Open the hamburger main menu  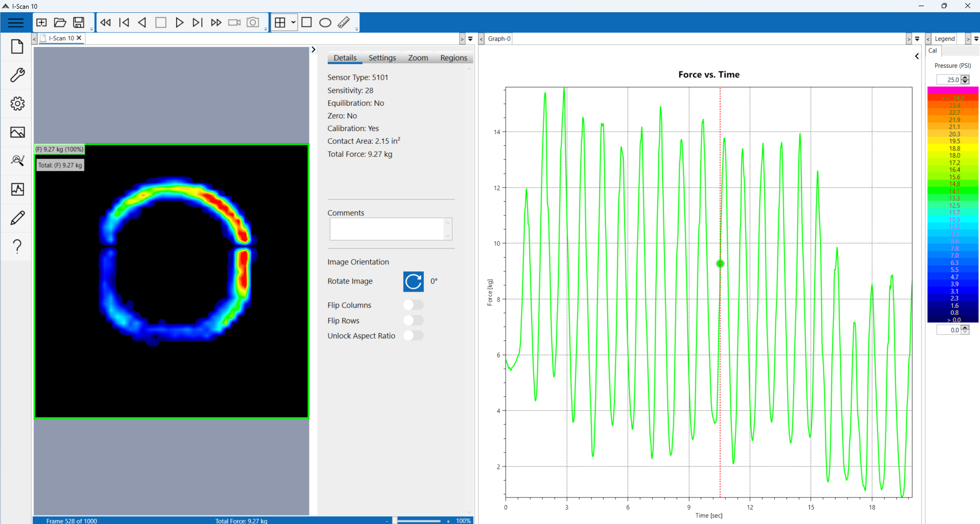click(16, 22)
